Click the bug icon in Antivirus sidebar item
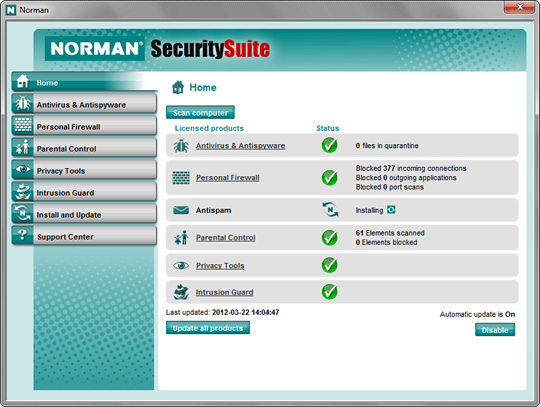 23,104
